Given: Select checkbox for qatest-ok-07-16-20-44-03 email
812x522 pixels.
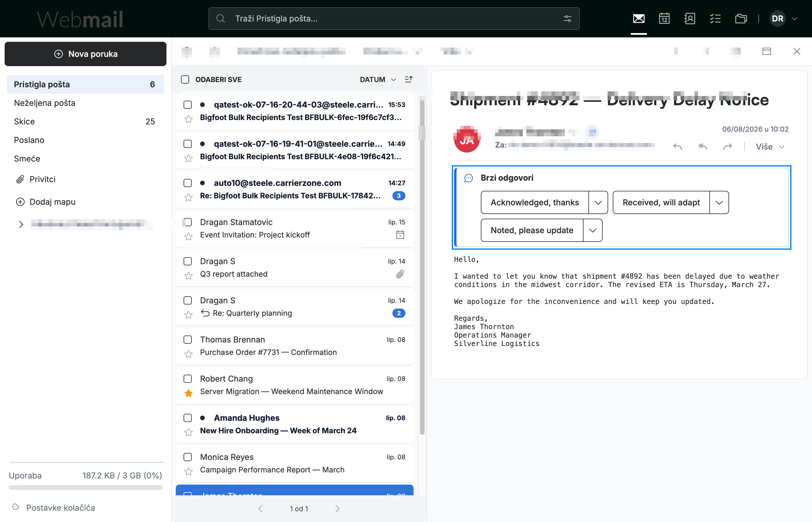Looking at the screenshot, I should point(187,105).
